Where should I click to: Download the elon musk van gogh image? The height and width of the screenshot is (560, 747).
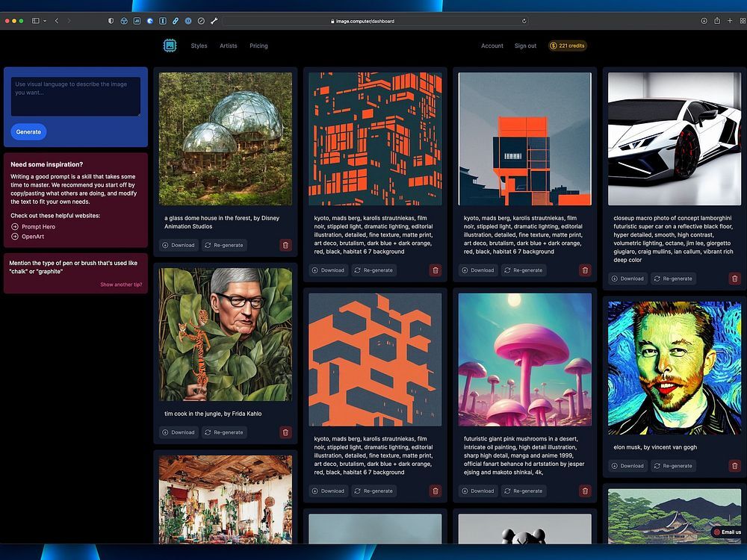(x=628, y=466)
